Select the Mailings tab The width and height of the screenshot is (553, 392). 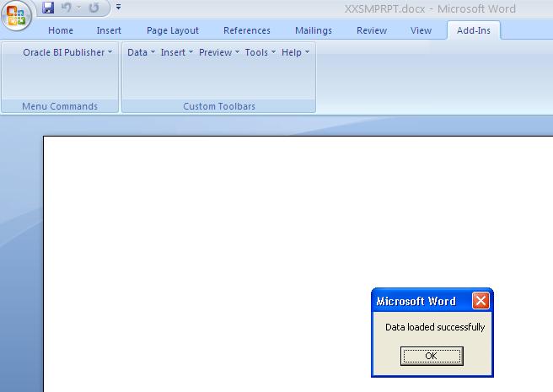tap(314, 30)
